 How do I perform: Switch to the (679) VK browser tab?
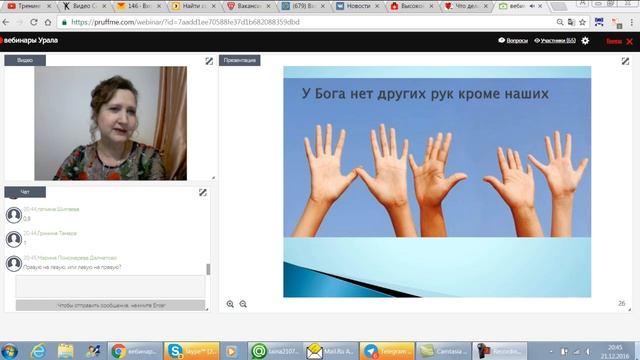tap(302, 6)
